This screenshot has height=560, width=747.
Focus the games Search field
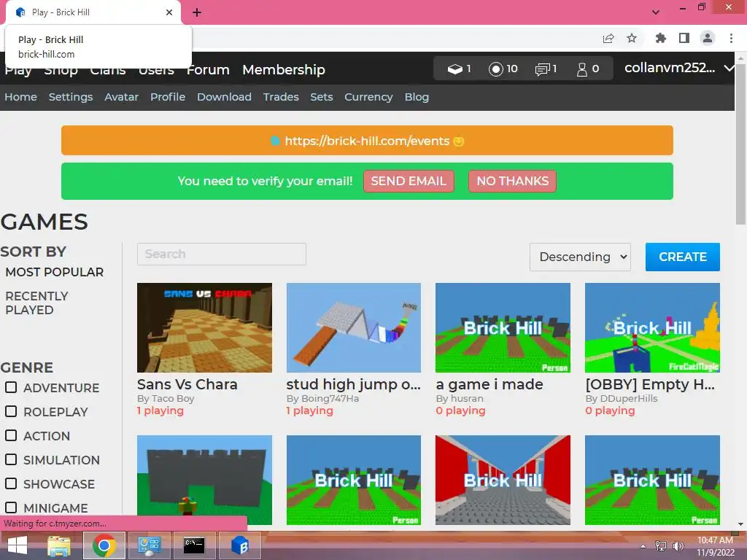222,254
